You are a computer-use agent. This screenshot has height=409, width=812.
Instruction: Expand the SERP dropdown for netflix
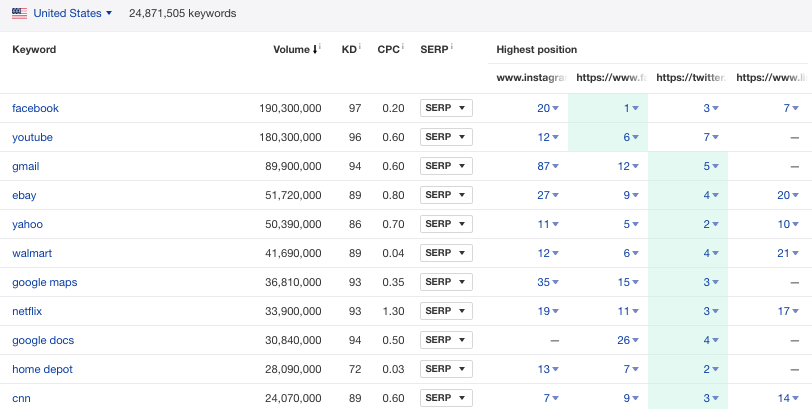click(446, 311)
